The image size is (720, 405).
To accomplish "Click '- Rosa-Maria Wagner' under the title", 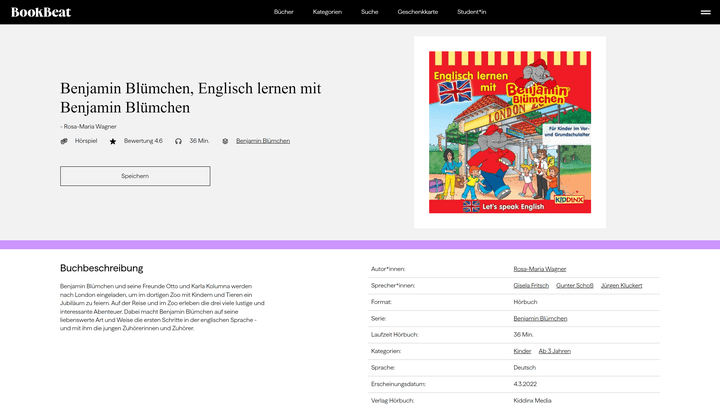I will pos(88,126).
